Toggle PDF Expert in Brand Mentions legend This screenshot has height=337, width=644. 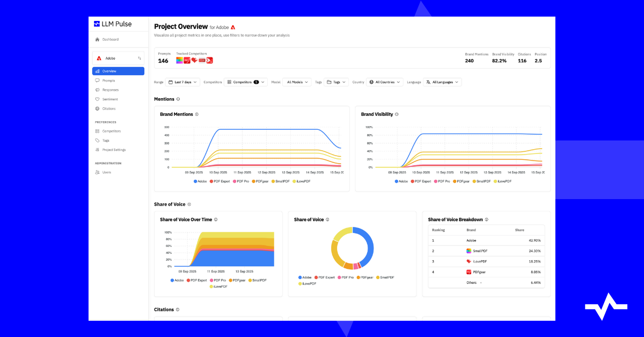pos(219,181)
